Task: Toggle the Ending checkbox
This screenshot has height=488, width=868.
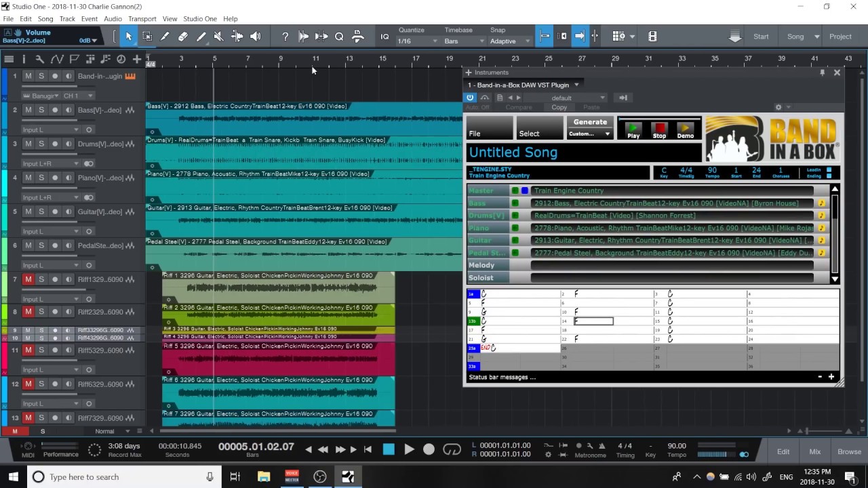Action: point(829,176)
